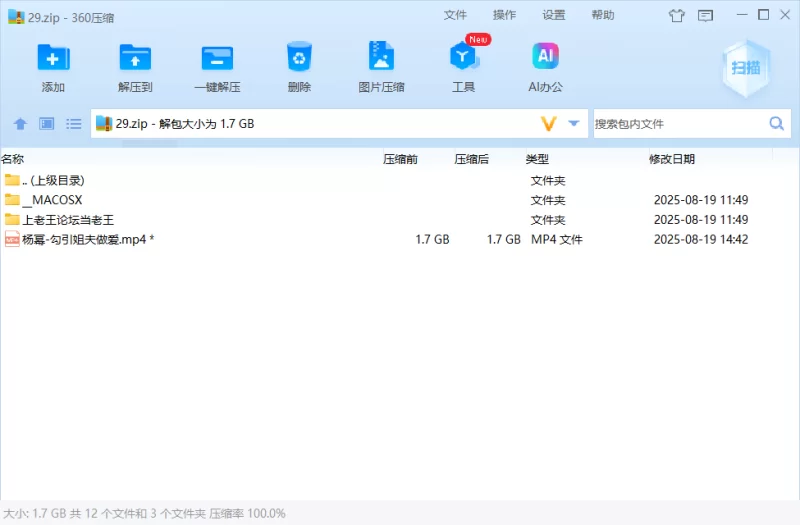Image resolution: width=800 pixels, height=525 pixels.
Task: Click the MP4 文件 type cell
Action: tap(557, 239)
